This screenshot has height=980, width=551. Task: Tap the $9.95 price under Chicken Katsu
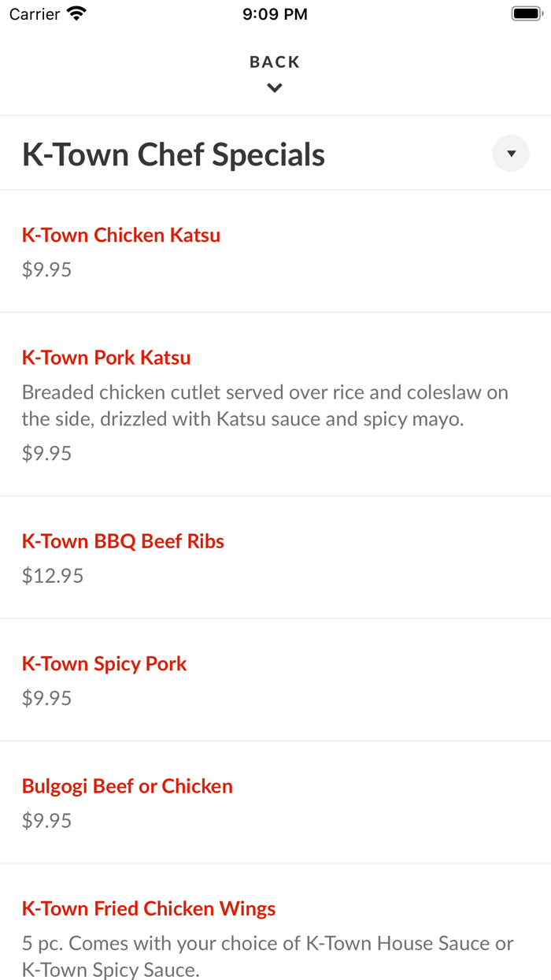tap(46, 269)
